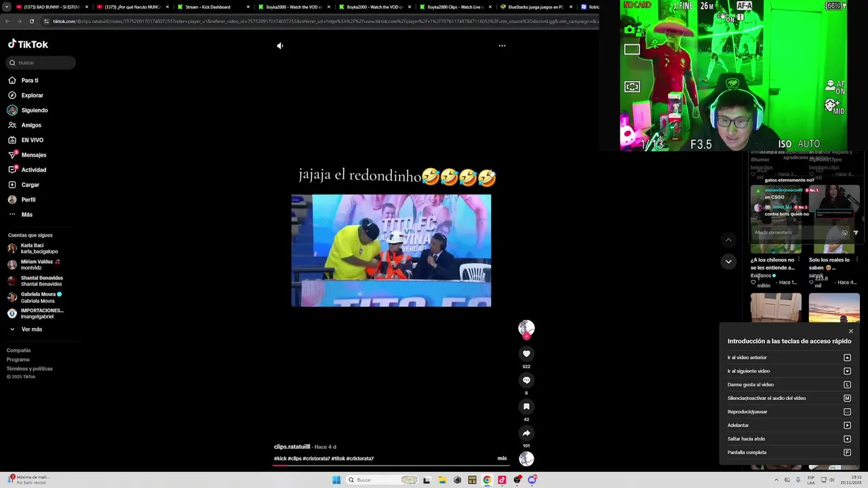Open File Explorer from the taskbar
The width and height of the screenshot is (868, 488).
(442, 480)
